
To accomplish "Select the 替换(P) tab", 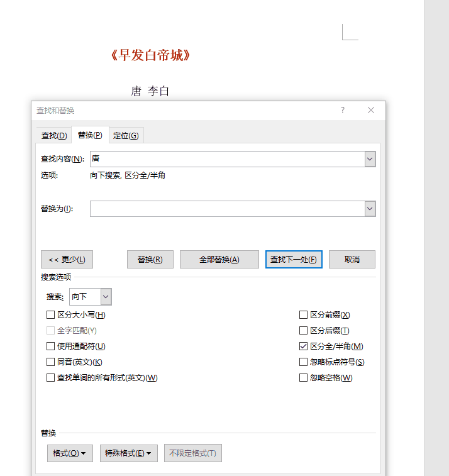I will pyautogui.click(x=90, y=135).
